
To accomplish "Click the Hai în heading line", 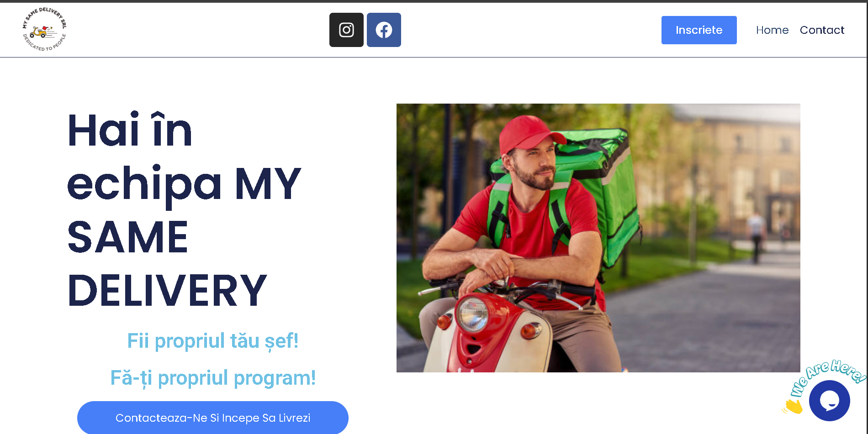I will click(130, 130).
